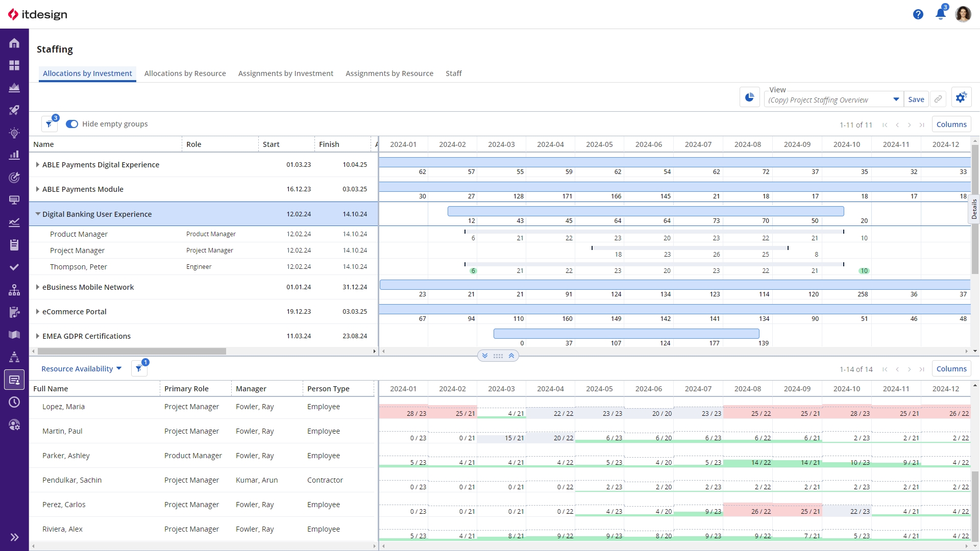Toggle Hide empty groups switch
Image resolution: width=980 pixels, height=551 pixels.
coord(72,124)
